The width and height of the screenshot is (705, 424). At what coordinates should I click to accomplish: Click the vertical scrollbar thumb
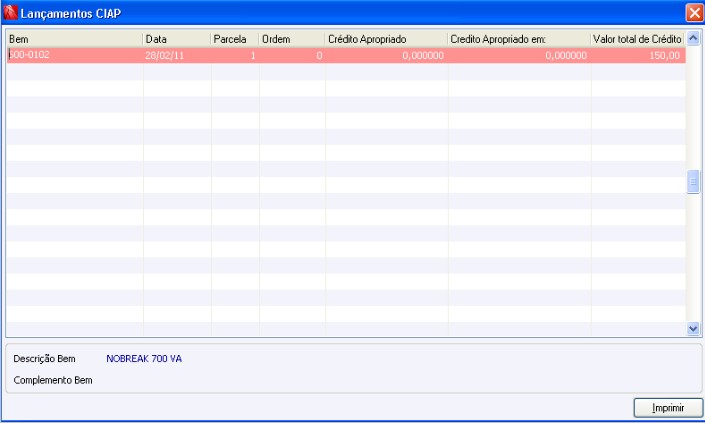pos(693,182)
